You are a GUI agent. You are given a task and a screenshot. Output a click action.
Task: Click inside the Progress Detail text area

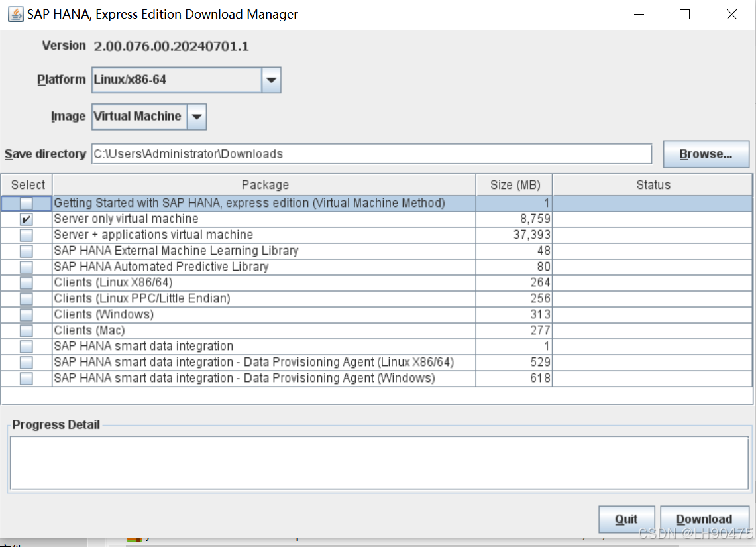(379, 463)
